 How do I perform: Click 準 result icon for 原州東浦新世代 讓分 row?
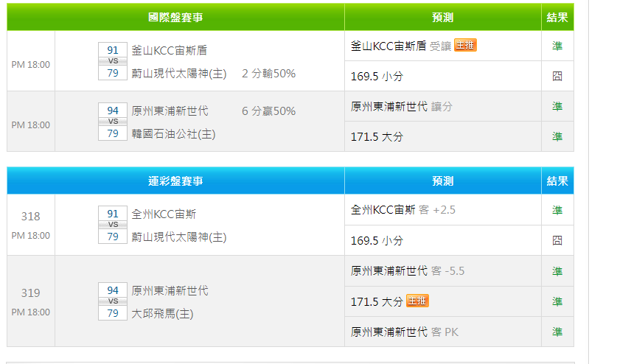[557, 106]
